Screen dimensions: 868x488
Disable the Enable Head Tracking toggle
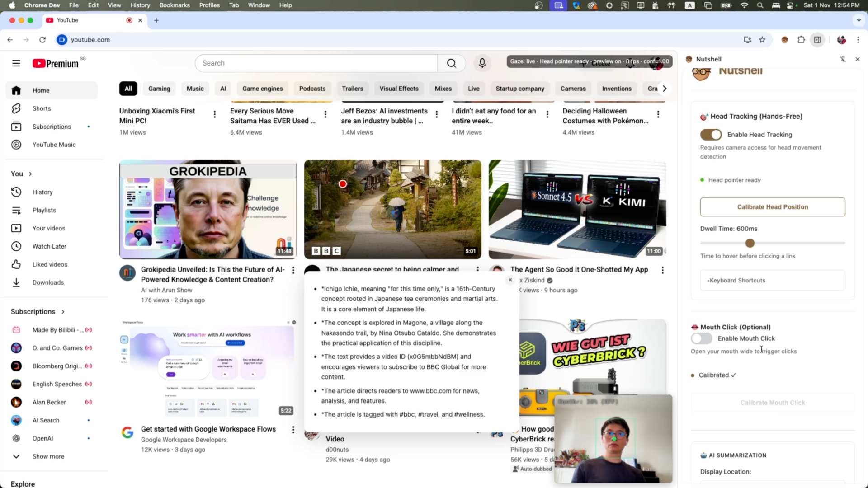[711, 135]
